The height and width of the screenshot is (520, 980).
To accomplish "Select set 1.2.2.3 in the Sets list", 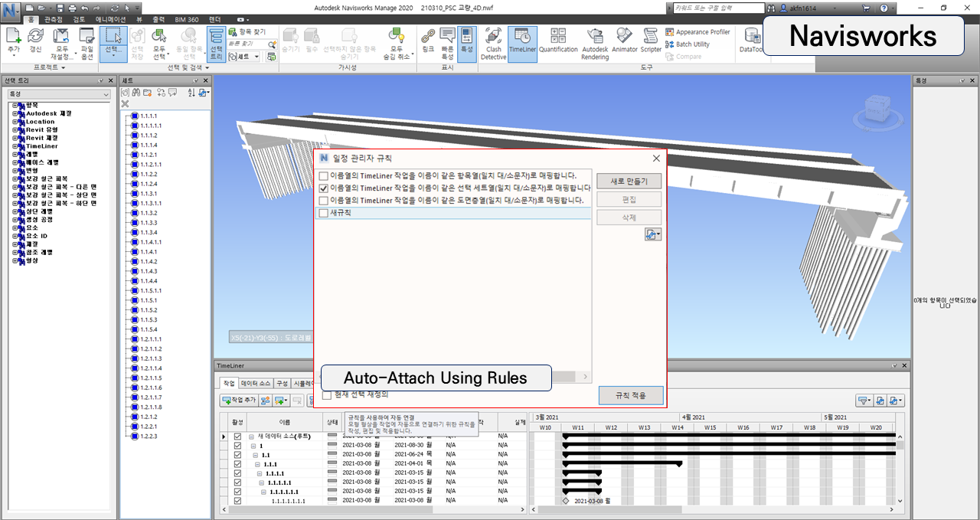I will click(149, 436).
